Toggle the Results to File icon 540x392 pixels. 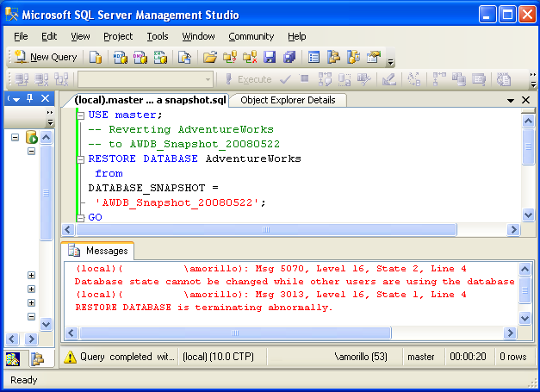coord(504,79)
